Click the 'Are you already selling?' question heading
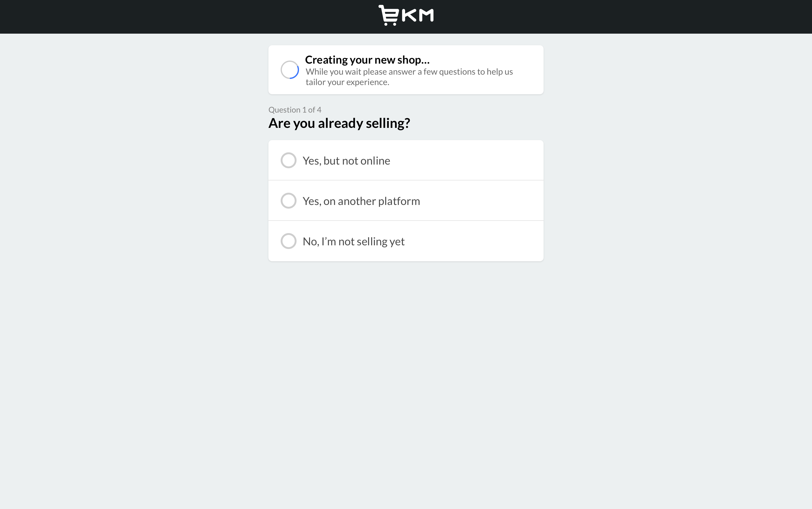This screenshot has width=812, height=509. coord(339,123)
